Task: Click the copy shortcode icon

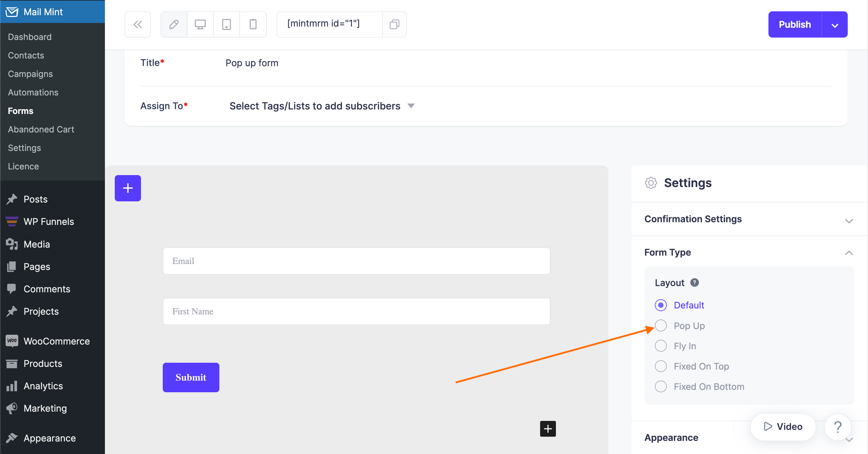Action: tap(394, 24)
